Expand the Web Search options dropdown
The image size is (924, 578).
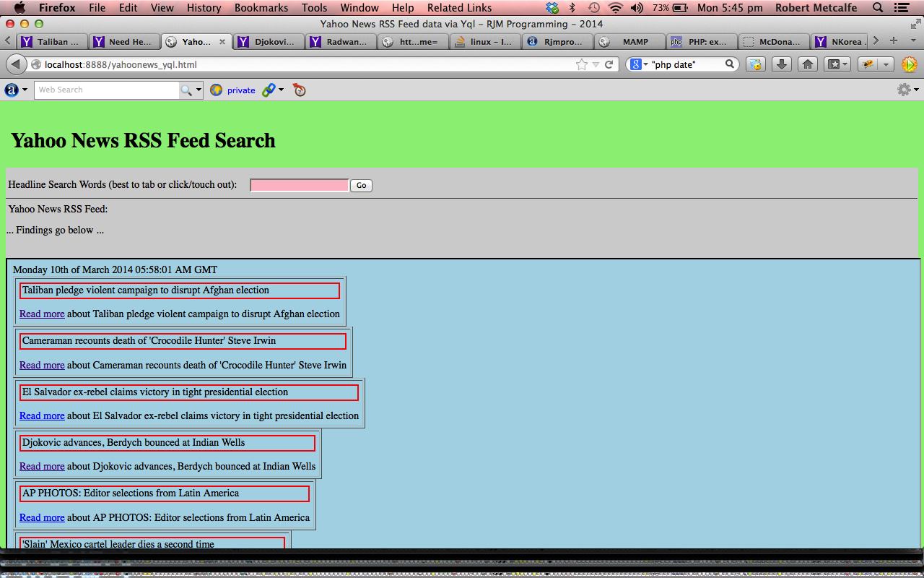click(x=199, y=90)
